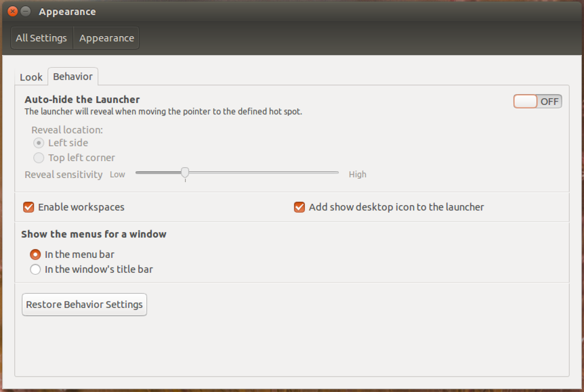Screen dimensions: 584x392
Task: Select In the window's title bar option
Action: click(x=35, y=269)
